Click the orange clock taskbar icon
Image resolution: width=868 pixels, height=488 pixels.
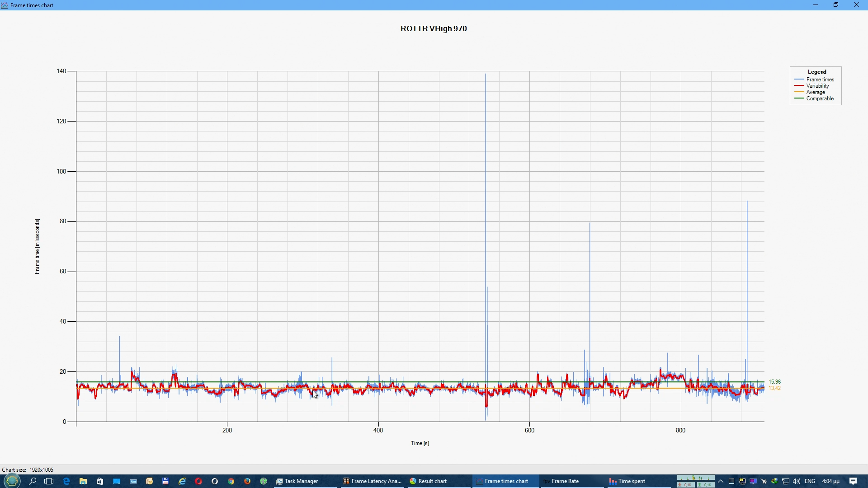pos(150,481)
